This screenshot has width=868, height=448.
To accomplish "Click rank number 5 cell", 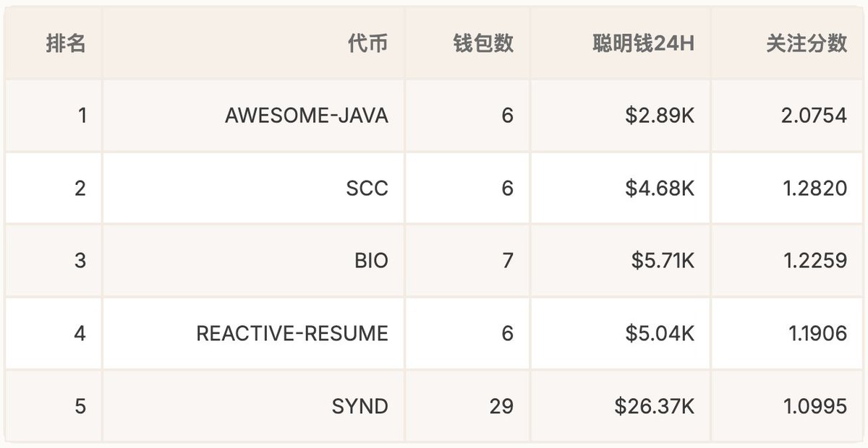I will 80,406.
